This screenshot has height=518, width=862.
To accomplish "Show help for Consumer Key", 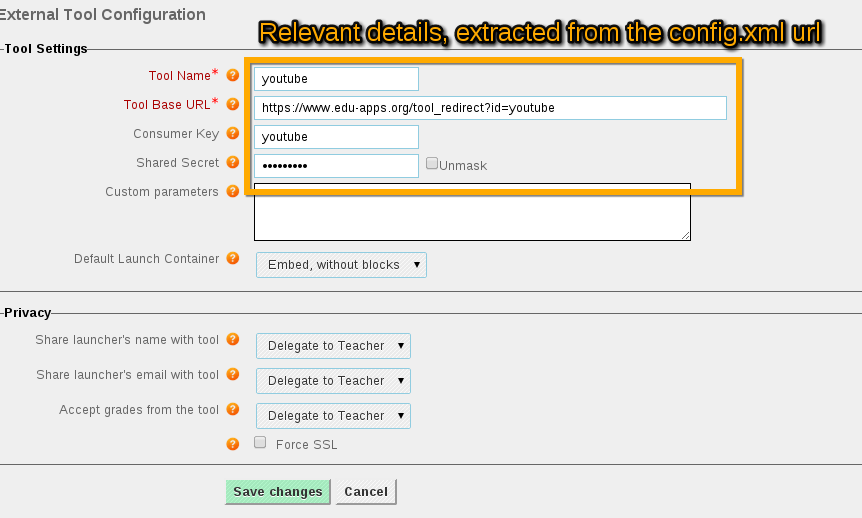I will click(233, 133).
